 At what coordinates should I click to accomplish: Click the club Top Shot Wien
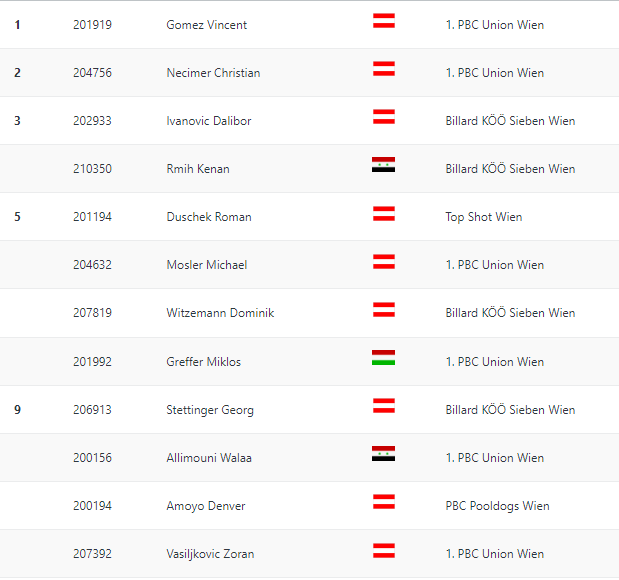pos(484,217)
